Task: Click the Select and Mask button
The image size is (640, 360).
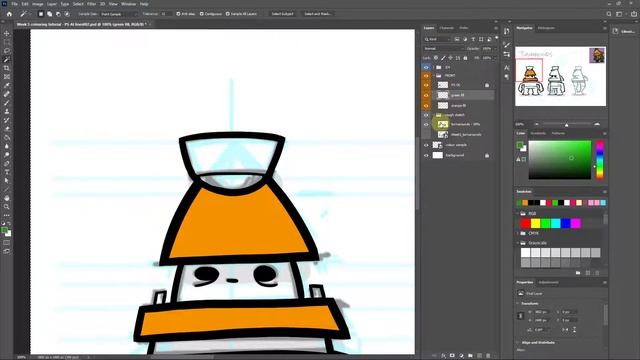Action: [x=318, y=14]
